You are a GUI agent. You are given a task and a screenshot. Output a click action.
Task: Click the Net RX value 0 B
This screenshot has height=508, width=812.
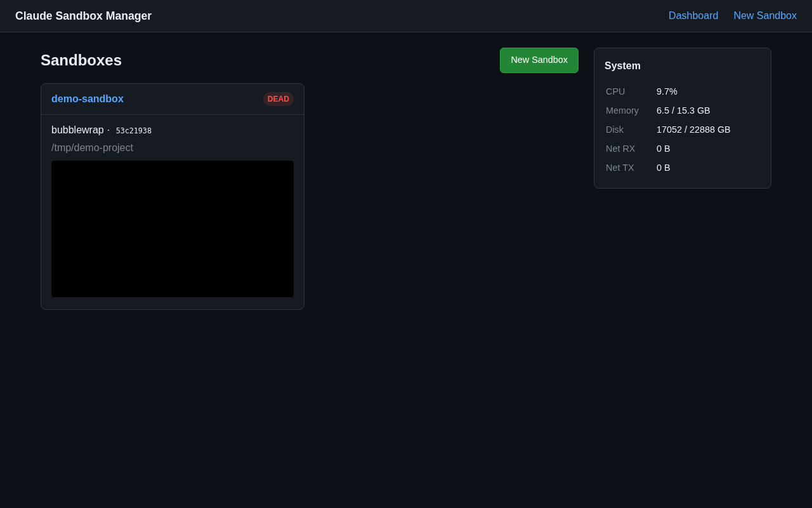663,148
